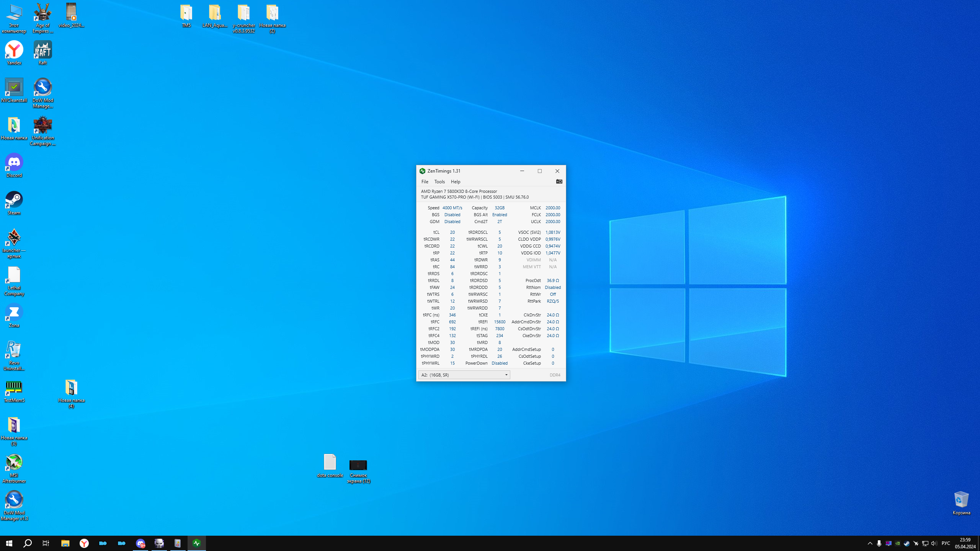Select the dota console text file
Screen dimensions: 980x551
tap(330, 462)
